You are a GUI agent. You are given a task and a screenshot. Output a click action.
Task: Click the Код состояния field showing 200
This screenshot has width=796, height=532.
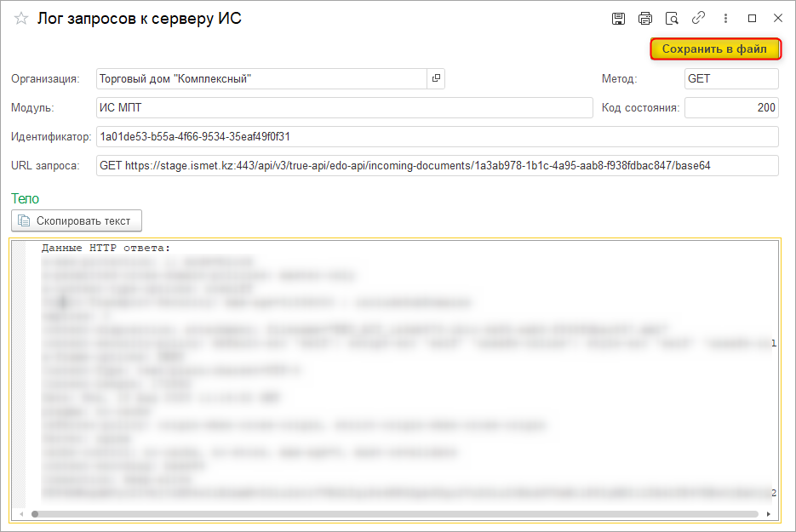pyautogui.click(x=731, y=108)
